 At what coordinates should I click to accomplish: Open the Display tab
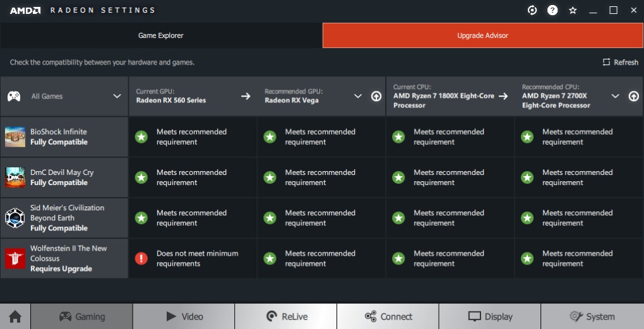pos(489,316)
